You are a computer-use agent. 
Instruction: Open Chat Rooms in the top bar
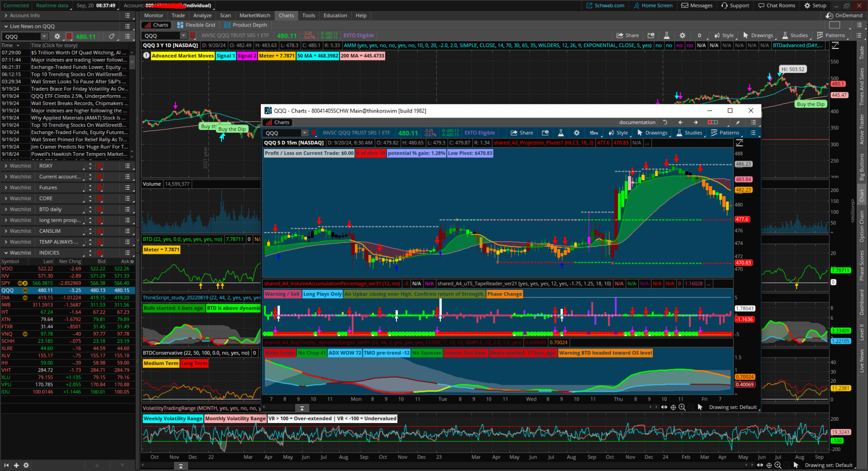tap(777, 5)
